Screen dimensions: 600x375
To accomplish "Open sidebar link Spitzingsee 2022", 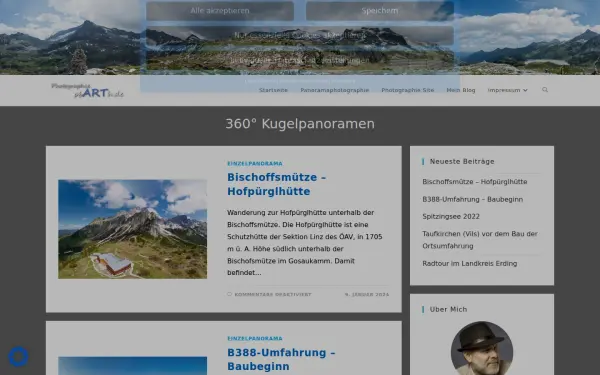I will 451,217.
